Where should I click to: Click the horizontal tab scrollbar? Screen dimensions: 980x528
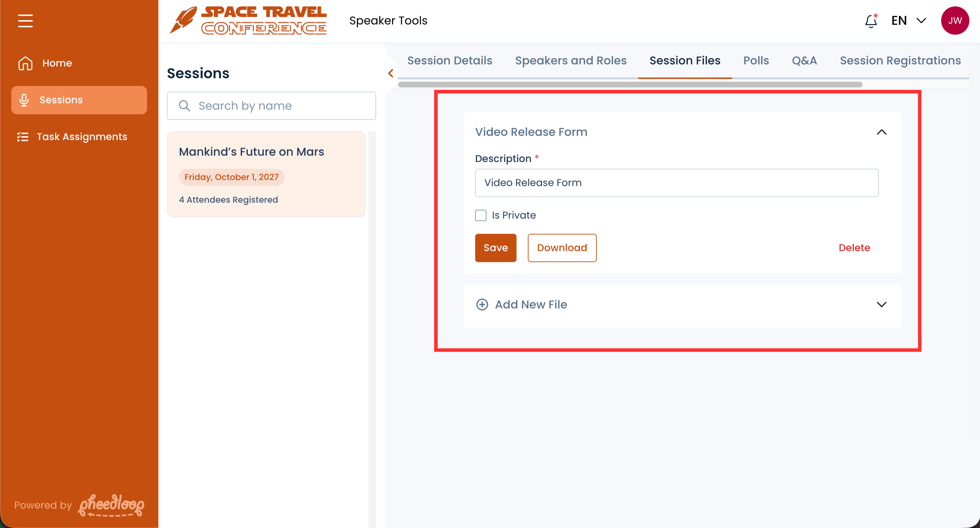(x=630, y=85)
